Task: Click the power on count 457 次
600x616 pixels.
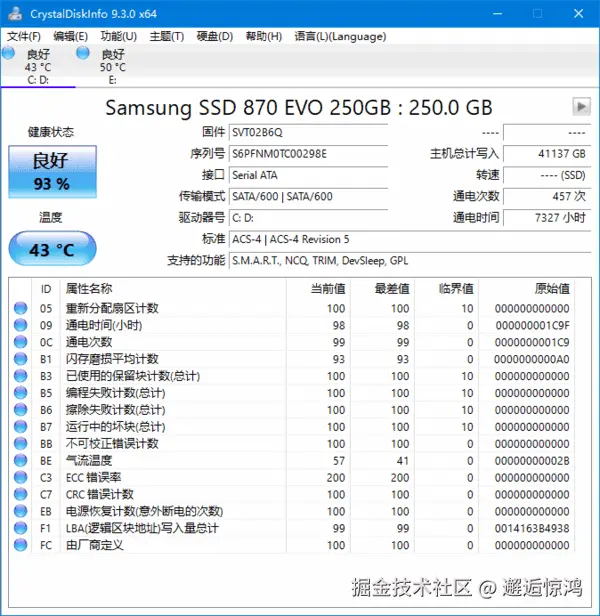Action: 547,196
